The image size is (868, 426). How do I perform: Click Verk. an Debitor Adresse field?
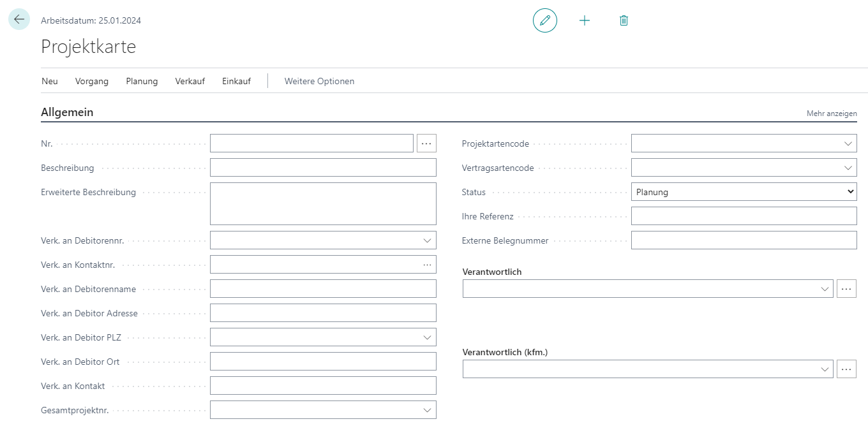tap(323, 313)
